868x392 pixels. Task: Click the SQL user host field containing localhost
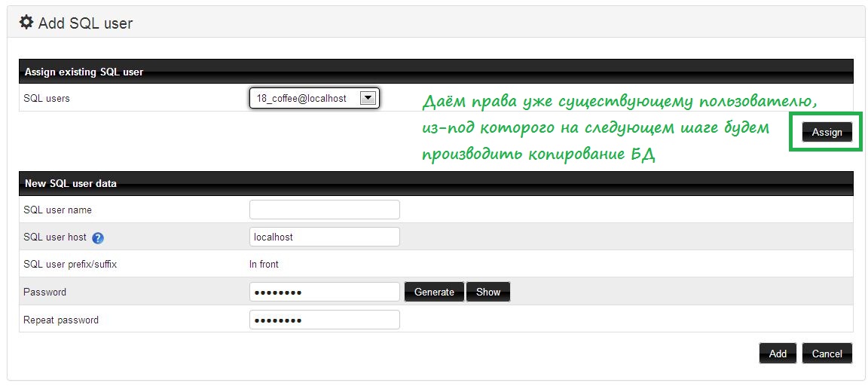click(x=324, y=237)
